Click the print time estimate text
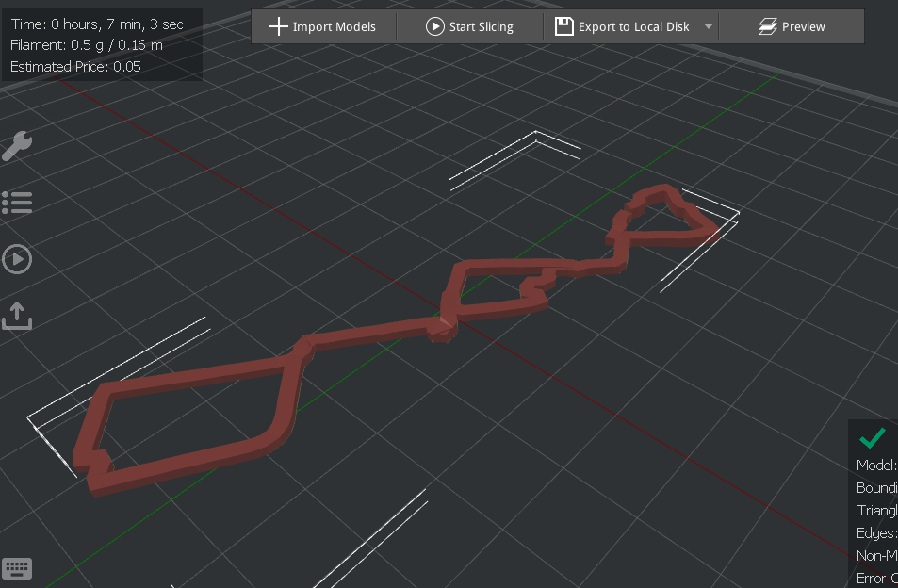The image size is (898, 588). (x=97, y=24)
